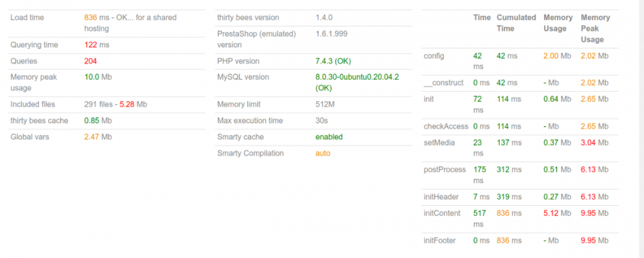Image resolution: width=644 pixels, height=258 pixels.
Task: Select the Smarty Compilation auto value
Action: coord(323,154)
